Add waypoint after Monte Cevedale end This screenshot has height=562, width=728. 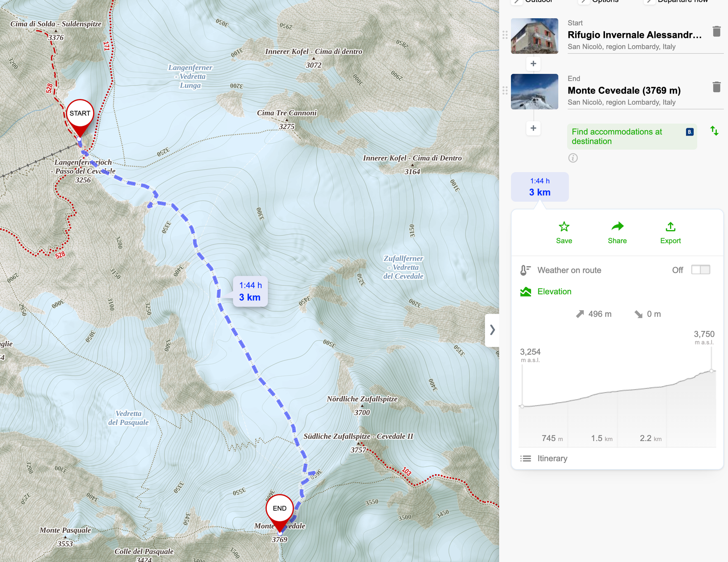tap(533, 128)
